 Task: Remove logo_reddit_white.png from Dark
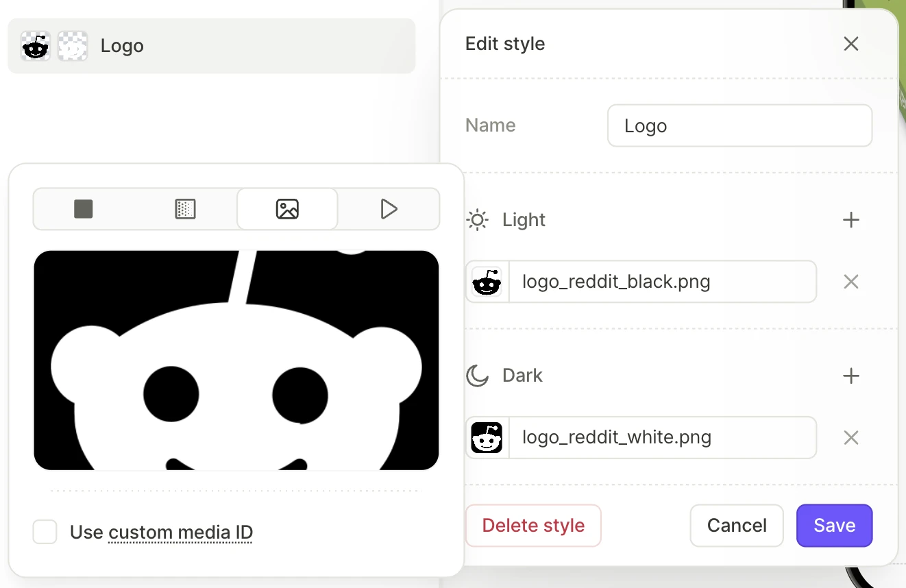(851, 437)
